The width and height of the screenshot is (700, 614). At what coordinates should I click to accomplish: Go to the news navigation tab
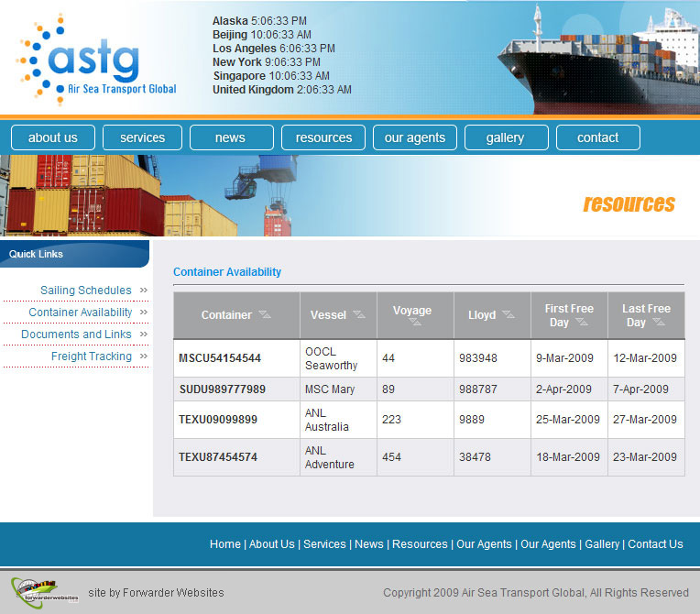pyautogui.click(x=231, y=137)
